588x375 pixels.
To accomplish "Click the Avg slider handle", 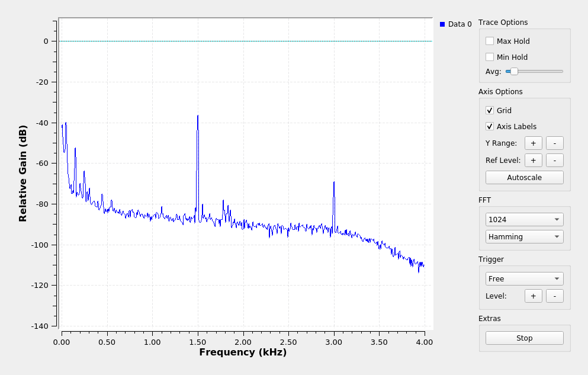I will pos(514,72).
